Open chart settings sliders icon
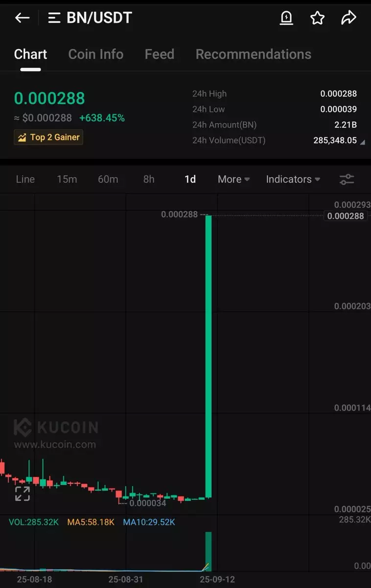 pyautogui.click(x=347, y=179)
